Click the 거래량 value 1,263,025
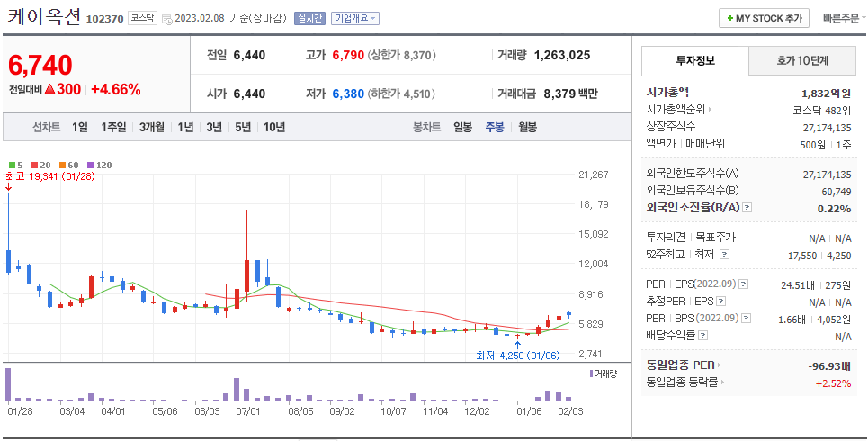Screen dimensions: 868x441 562,56
